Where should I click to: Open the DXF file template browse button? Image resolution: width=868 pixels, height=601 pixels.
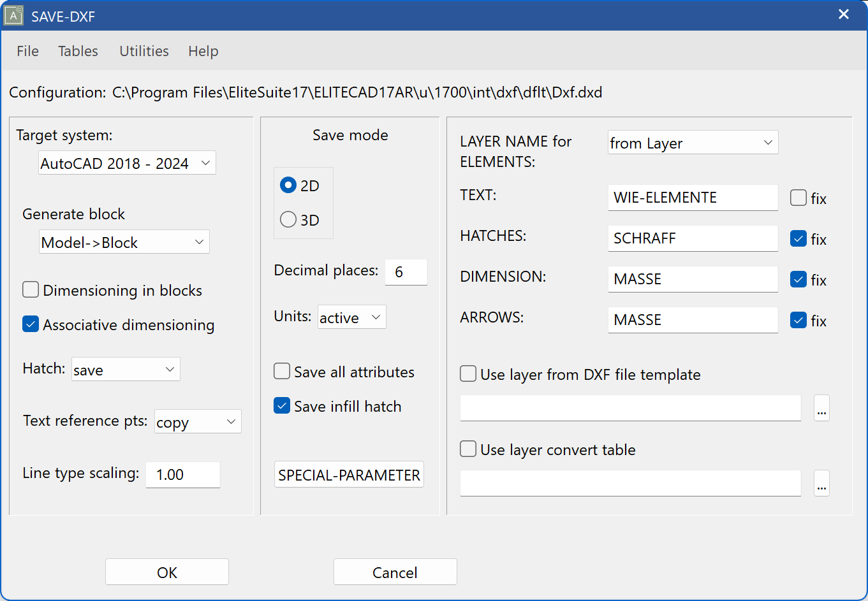point(821,408)
